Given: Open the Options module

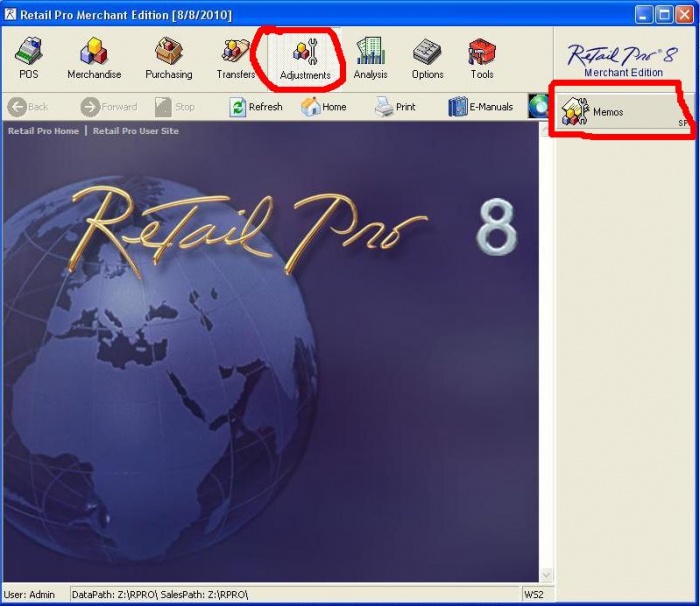Looking at the screenshot, I should tap(427, 59).
